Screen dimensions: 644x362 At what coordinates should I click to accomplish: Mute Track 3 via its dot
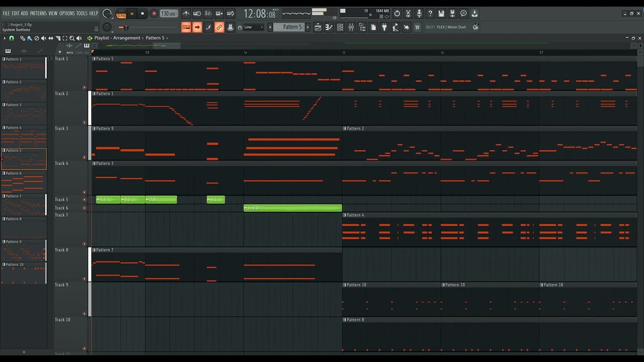(84, 157)
